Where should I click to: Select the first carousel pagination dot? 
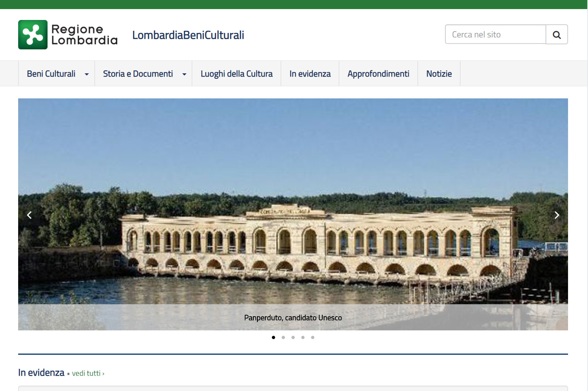(x=273, y=337)
